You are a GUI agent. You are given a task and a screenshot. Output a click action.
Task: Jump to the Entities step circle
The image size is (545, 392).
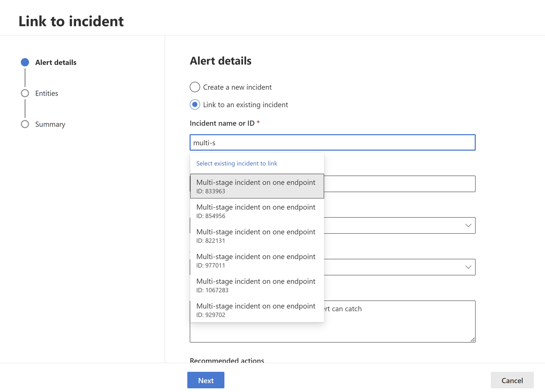point(25,93)
